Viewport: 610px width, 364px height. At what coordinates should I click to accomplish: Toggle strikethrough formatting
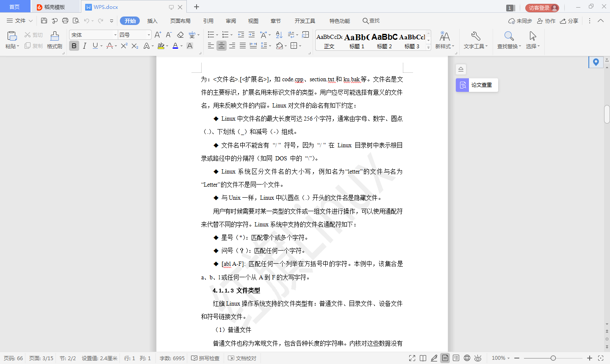click(x=110, y=46)
